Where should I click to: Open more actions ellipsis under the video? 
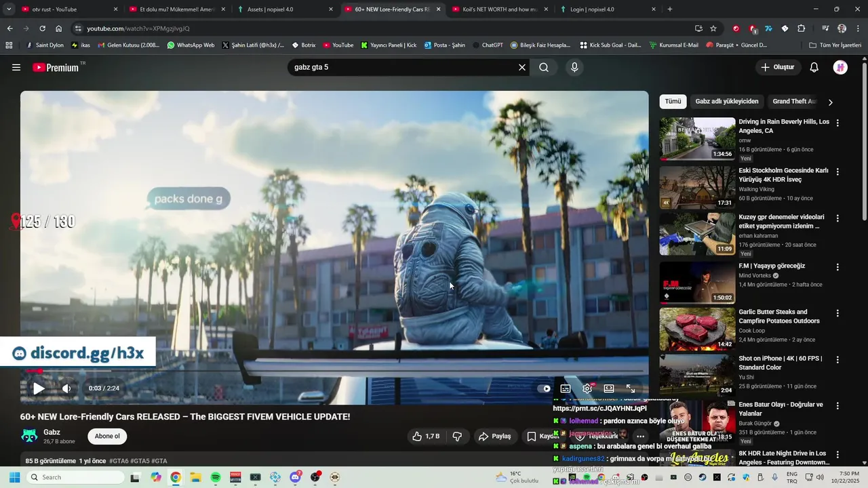[x=640, y=436]
